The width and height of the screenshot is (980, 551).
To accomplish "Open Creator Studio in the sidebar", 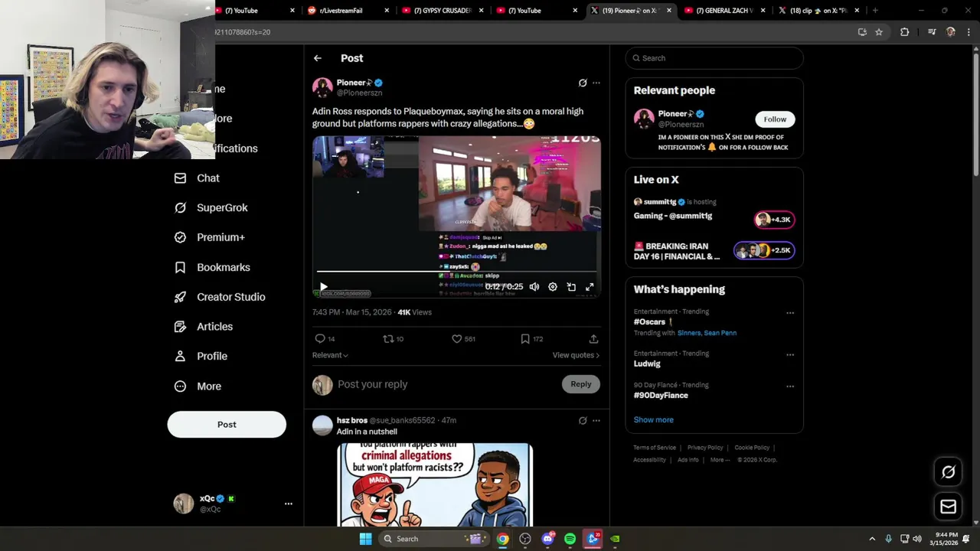I will 220,297.
